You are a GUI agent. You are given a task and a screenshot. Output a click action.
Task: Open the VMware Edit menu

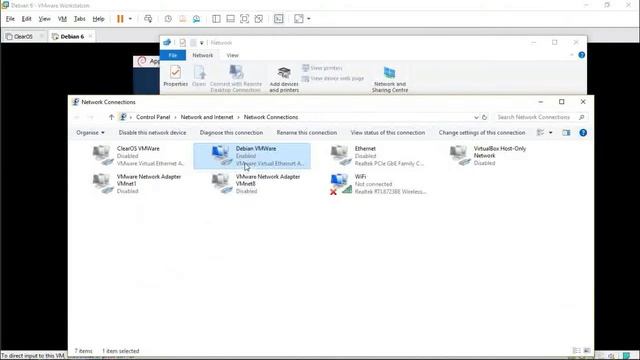27,19
